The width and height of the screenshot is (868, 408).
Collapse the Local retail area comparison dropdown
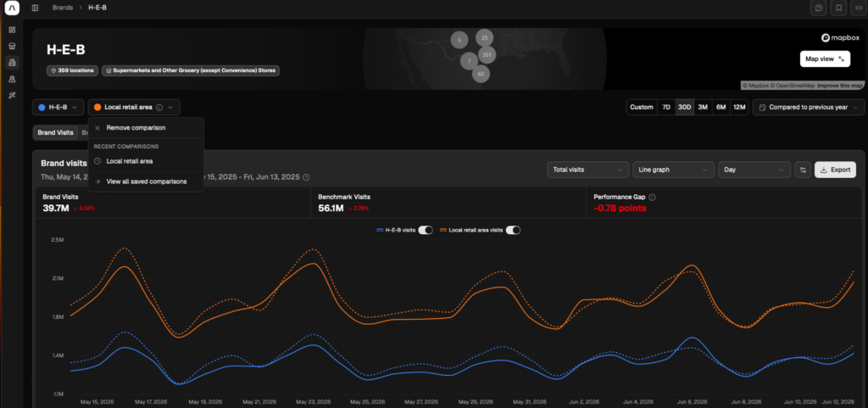(x=134, y=108)
